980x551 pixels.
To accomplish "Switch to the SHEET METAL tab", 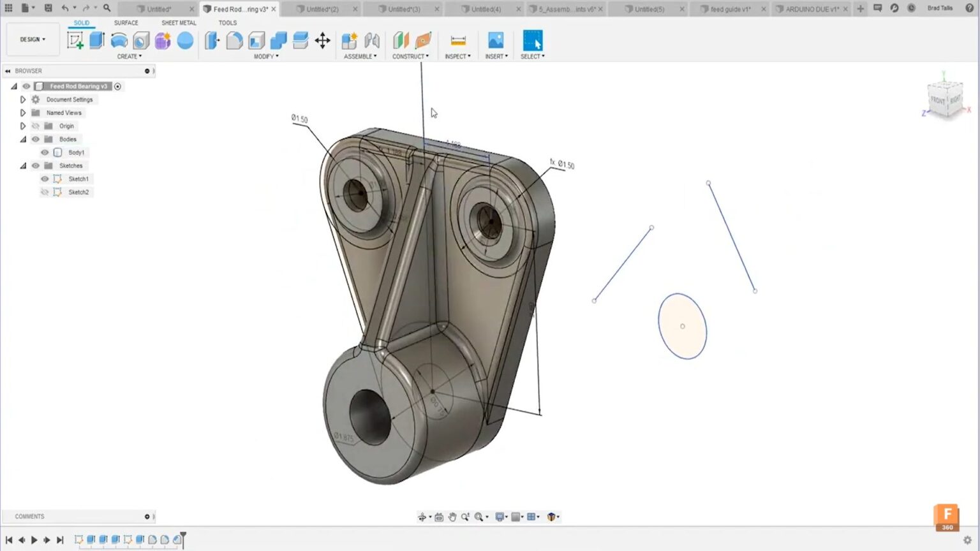I will click(178, 22).
